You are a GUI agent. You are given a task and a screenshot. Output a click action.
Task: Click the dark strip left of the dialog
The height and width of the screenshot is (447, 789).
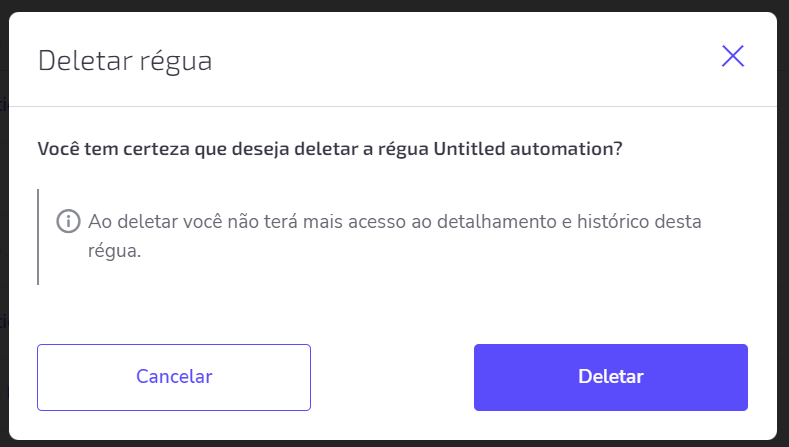tap(4, 227)
